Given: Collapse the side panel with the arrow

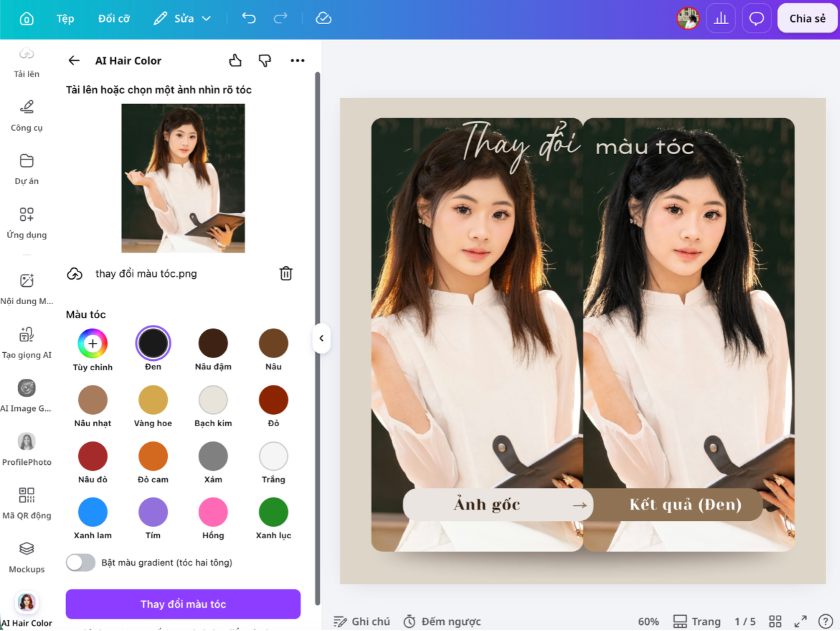Looking at the screenshot, I should [321, 338].
